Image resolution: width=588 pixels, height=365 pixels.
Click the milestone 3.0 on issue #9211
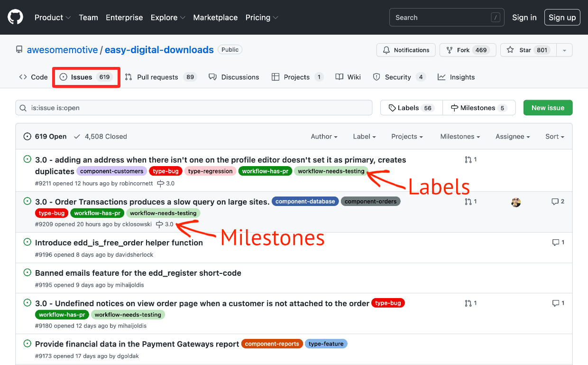point(165,184)
